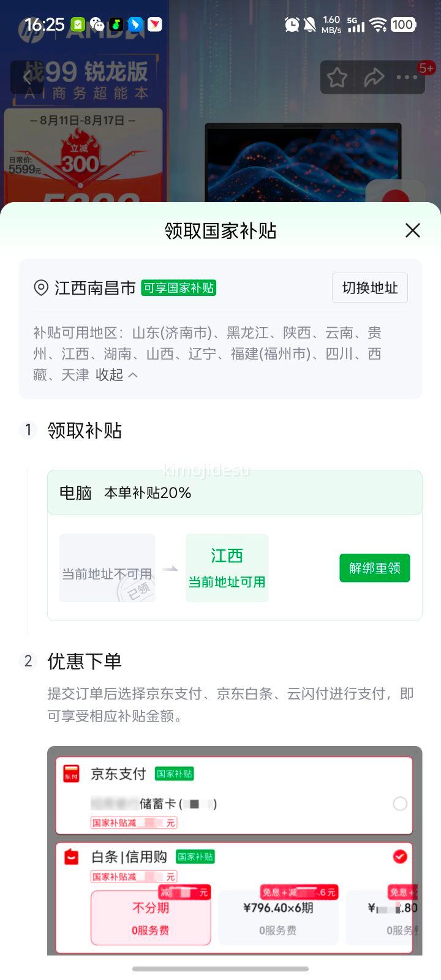Select the 不分期 installment option
Viewport: 441px width, 980px height.
(x=151, y=918)
